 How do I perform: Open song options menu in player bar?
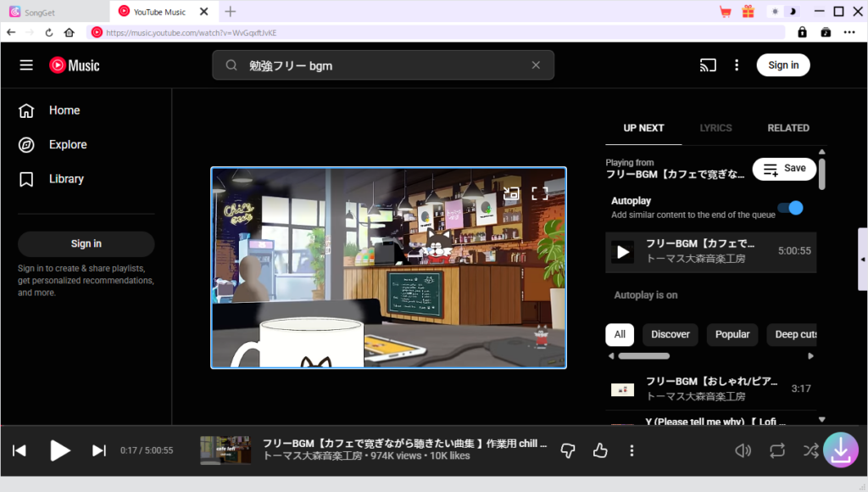pos(632,450)
